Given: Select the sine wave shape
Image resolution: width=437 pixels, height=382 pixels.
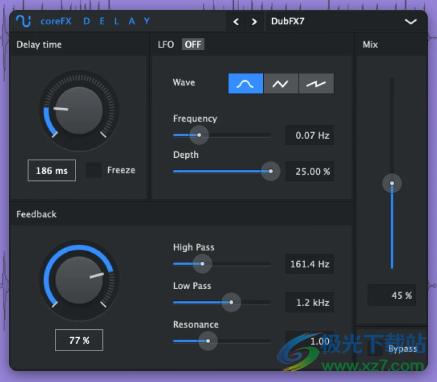Looking at the screenshot, I should tap(246, 84).
